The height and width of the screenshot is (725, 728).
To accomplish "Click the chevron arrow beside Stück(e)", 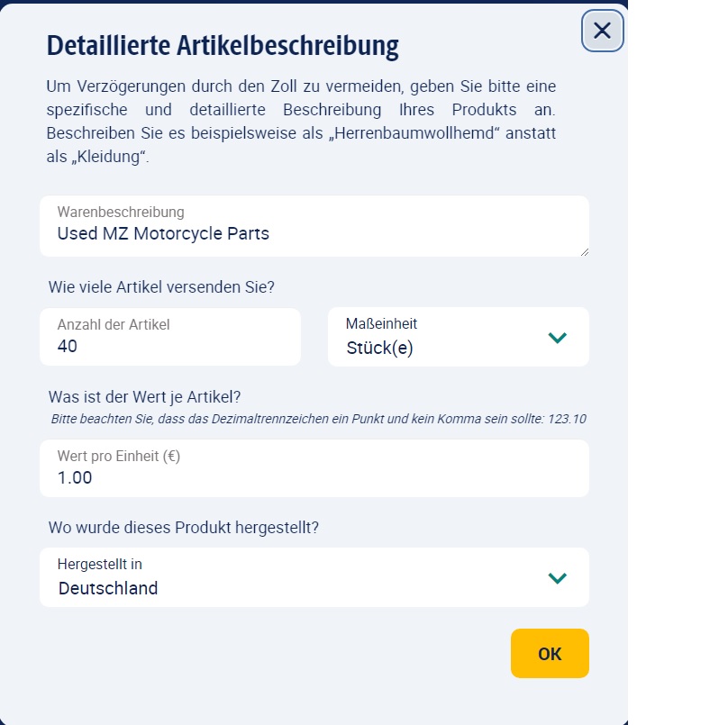I will pyautogui.click(x=558, y=338).
